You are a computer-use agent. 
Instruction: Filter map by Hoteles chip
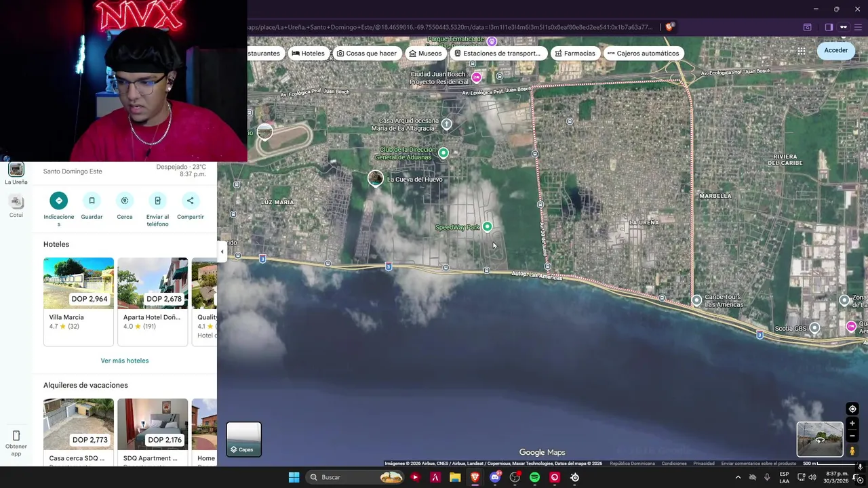[309, 54]
